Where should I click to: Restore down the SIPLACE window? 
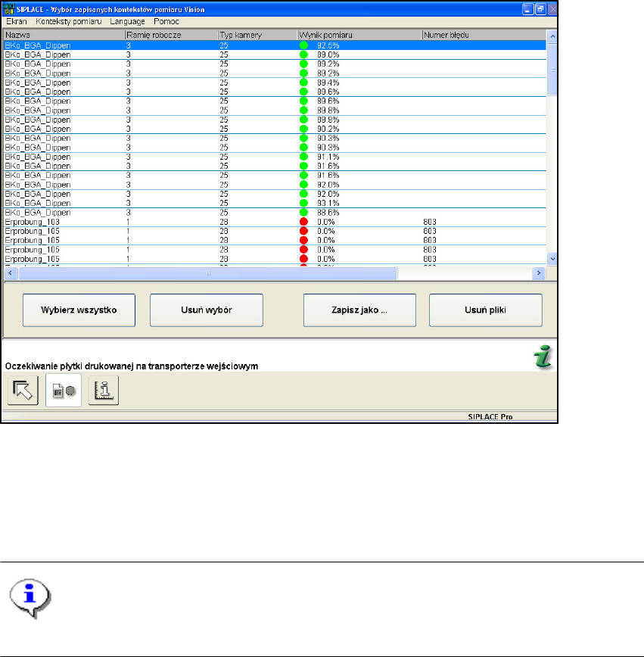540,9
